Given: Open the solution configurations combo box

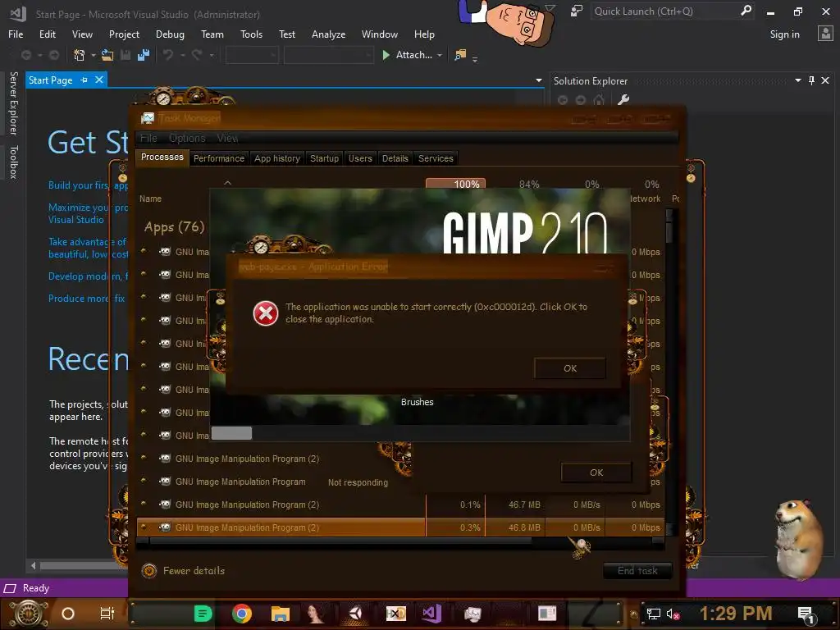Looking at the screenshot, I should pos(252,55).
